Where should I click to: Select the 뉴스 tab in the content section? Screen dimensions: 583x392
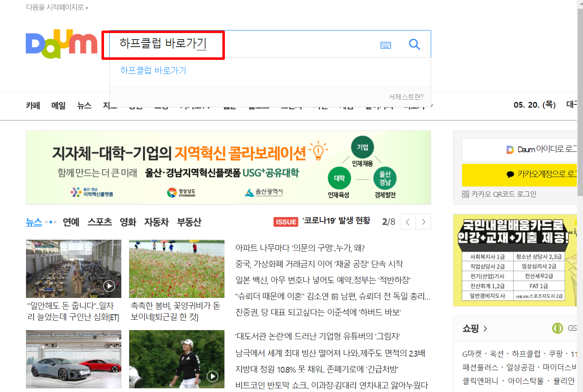[34, 222]
